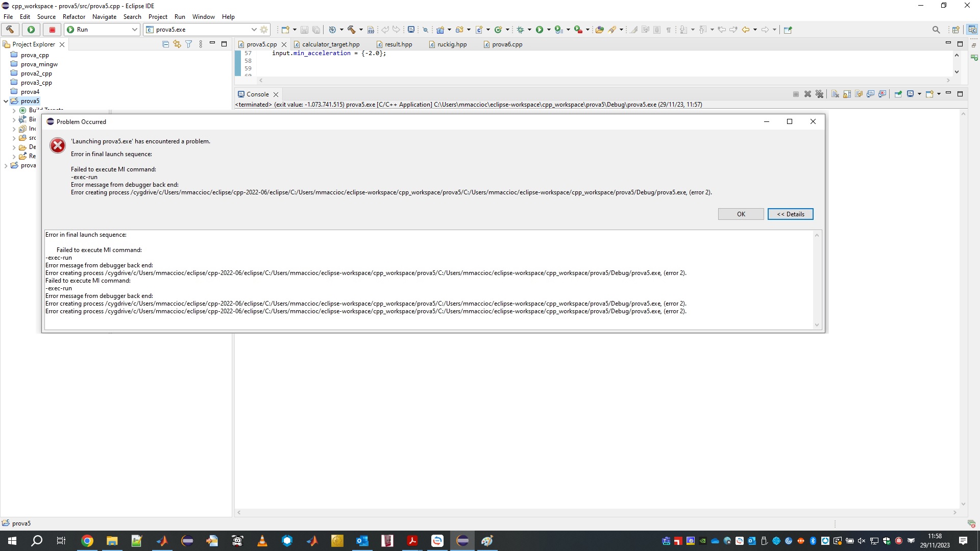The width and height of the screenshot is (980, 551).
Task: Click Open New Console view icon
Action: 929,94
